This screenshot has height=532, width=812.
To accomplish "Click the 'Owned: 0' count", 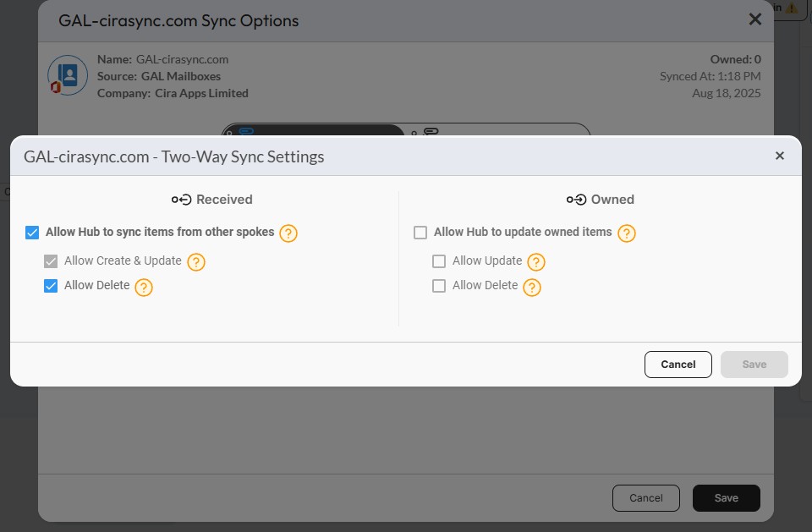I will coord(735,59).
